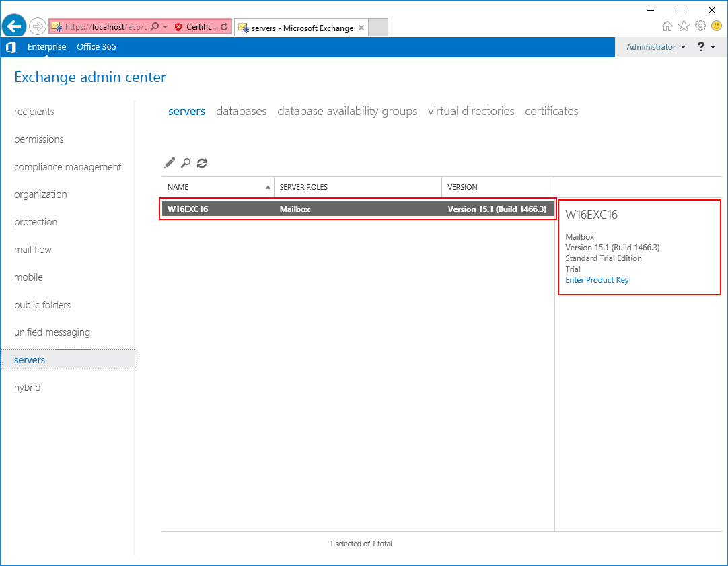
Task: Open virtual directories tab
Action: [x=471, y=111]
